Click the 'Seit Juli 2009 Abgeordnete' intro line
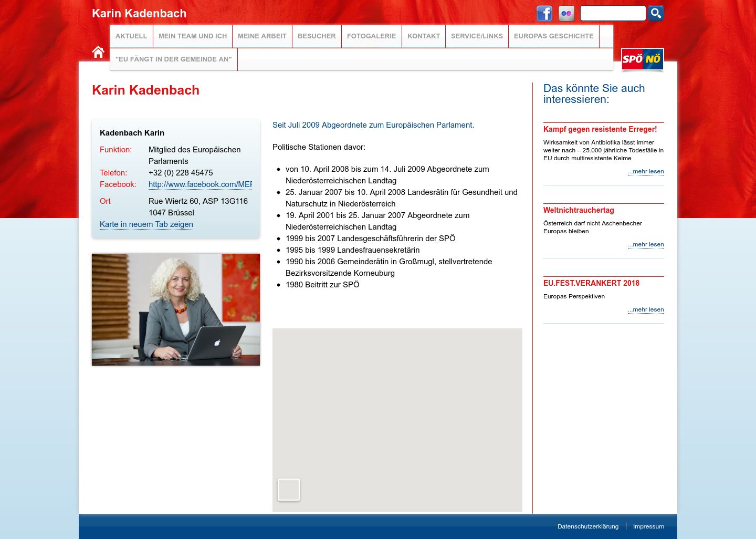This screenshot has width=756, height=539. tap(373, 125)
